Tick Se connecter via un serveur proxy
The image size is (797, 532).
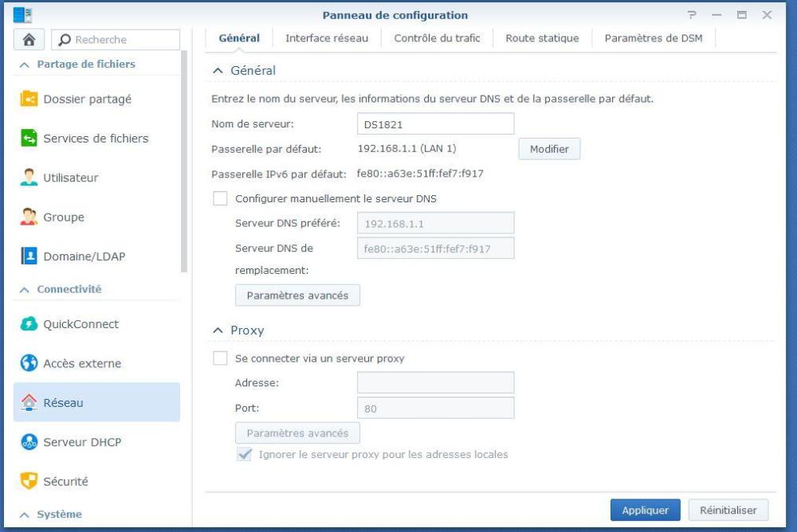pos(221,359)
